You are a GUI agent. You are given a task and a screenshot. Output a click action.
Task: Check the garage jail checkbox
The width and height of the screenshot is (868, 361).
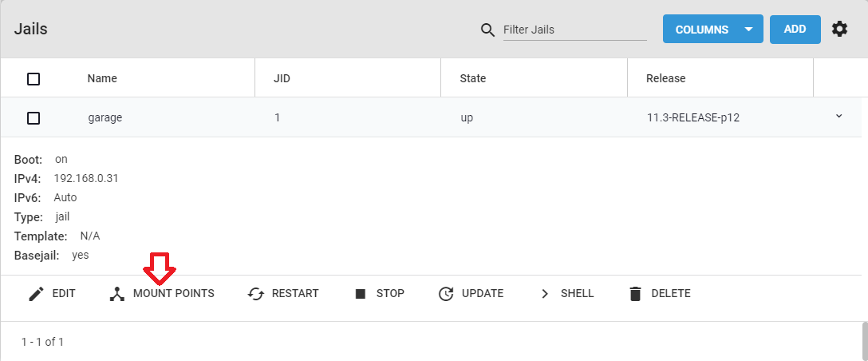tap(34, 118)
